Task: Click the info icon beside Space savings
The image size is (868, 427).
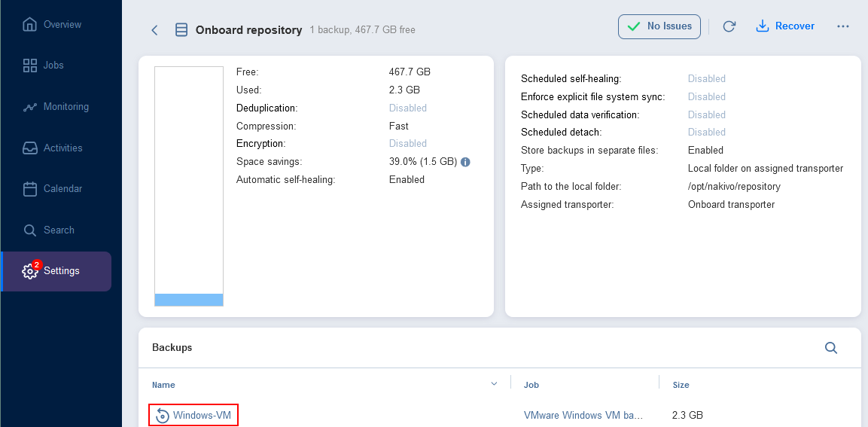Action: [x=465, y=162]
